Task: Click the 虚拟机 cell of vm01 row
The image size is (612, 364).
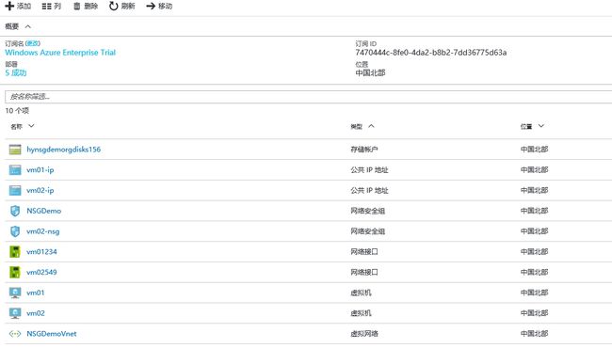Action: (x=361, y=293)
